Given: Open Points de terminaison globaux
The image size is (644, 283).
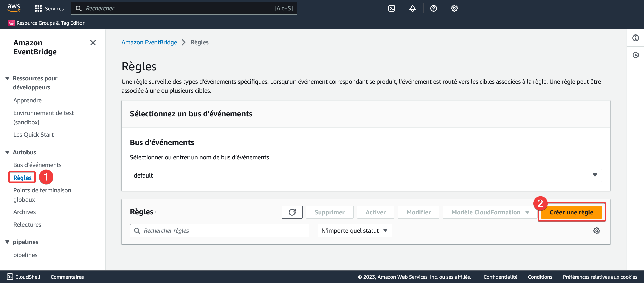Looking at the screenshot, I should [x=42, y=195].
